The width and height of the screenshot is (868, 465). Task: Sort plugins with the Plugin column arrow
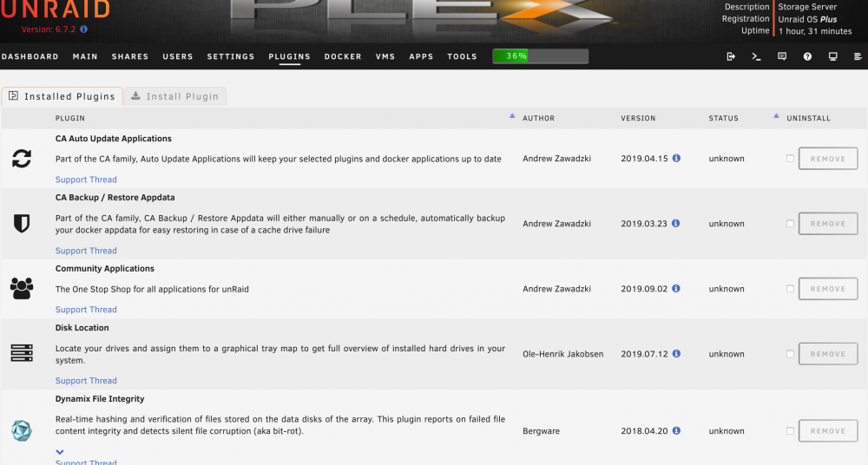(512, 115)
